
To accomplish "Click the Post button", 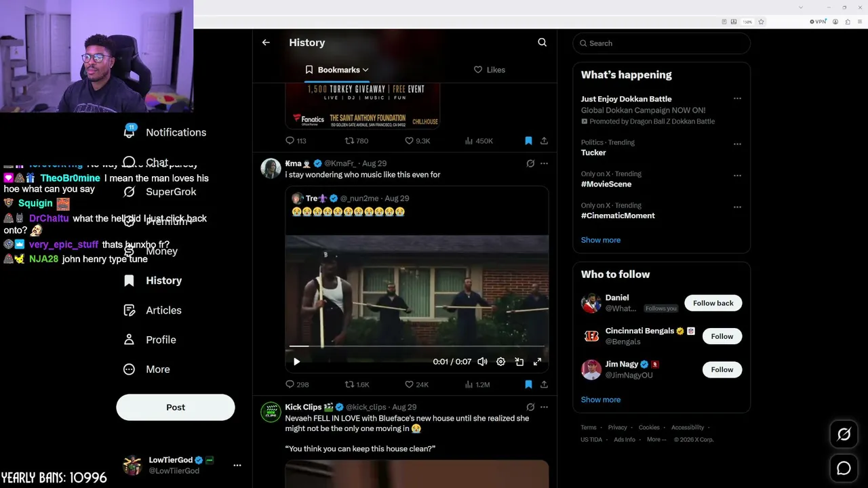I will tap(176, 407).
